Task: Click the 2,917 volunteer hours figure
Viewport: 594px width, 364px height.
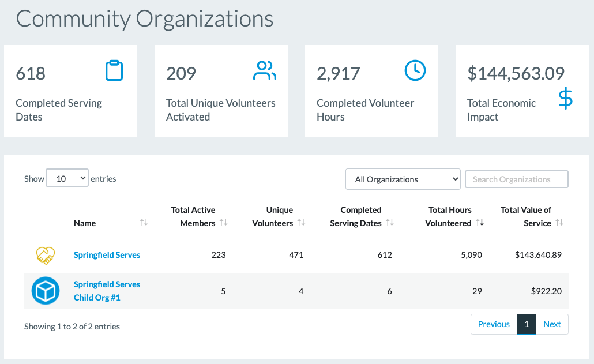Action: point(339,73)
